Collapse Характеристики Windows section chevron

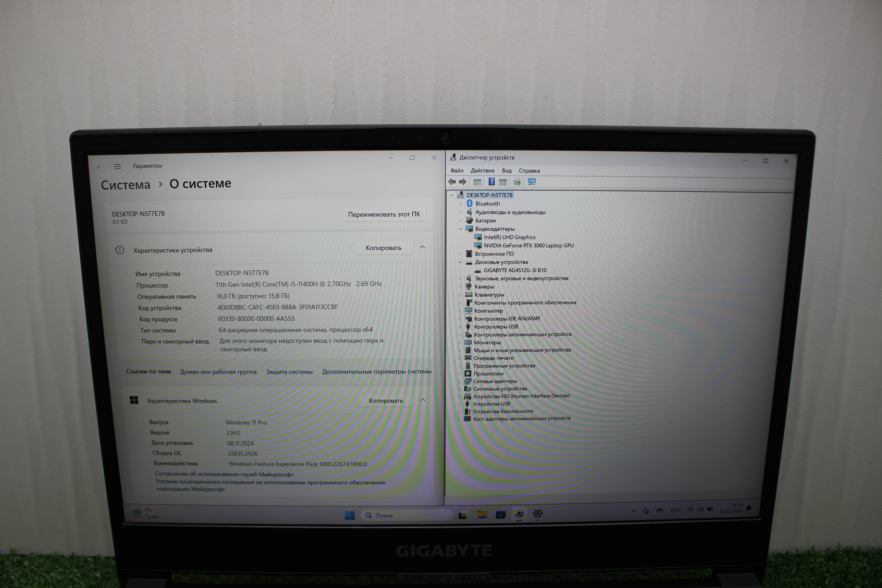tap(423, 400)
